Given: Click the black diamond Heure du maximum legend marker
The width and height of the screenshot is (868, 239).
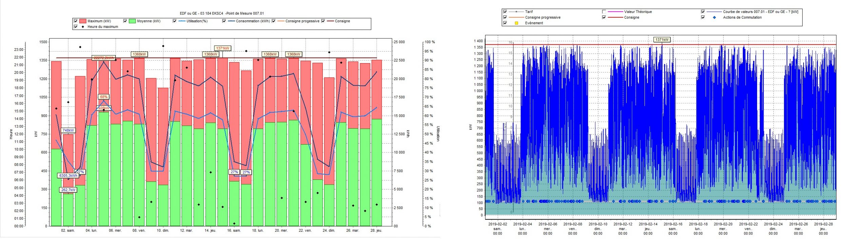Looking at the screenshot, I should point(83,26).
